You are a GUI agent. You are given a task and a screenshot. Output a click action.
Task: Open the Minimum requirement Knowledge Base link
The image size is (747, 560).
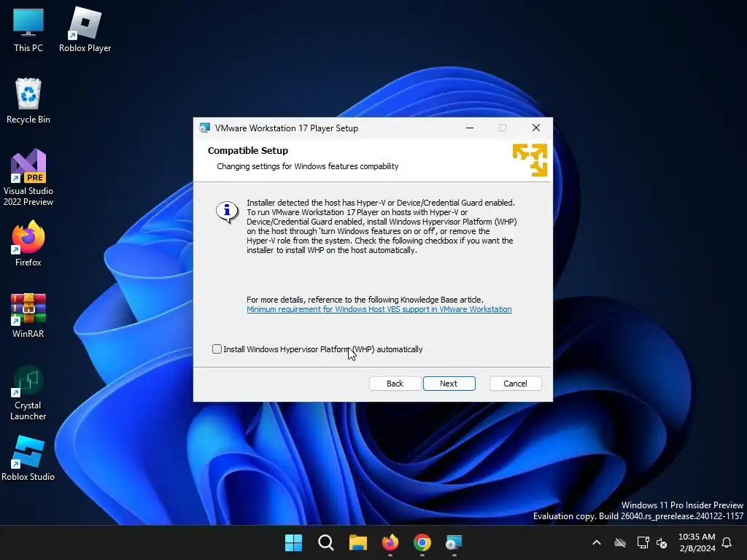click(379, 309)
